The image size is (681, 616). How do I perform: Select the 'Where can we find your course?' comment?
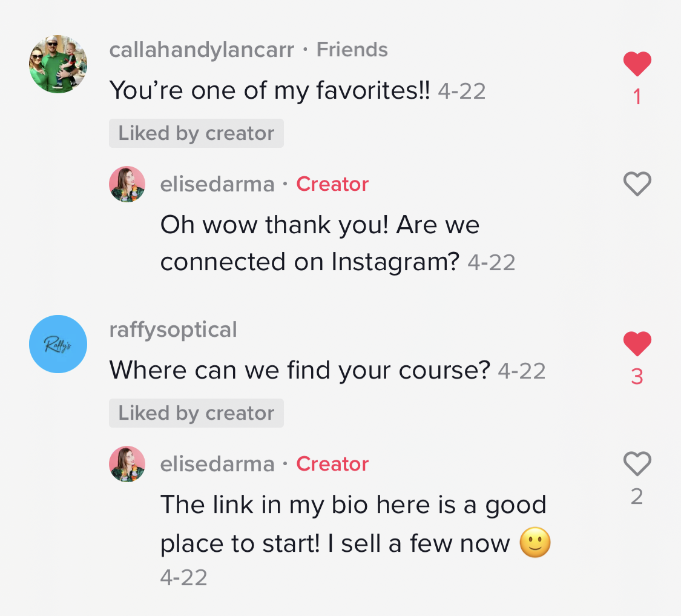point(299,371)
